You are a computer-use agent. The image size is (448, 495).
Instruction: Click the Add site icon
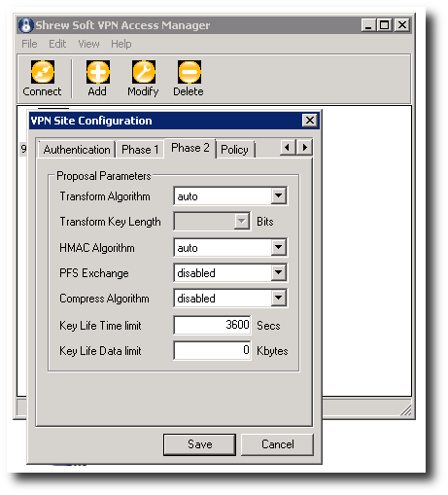(x=98, y=72)
